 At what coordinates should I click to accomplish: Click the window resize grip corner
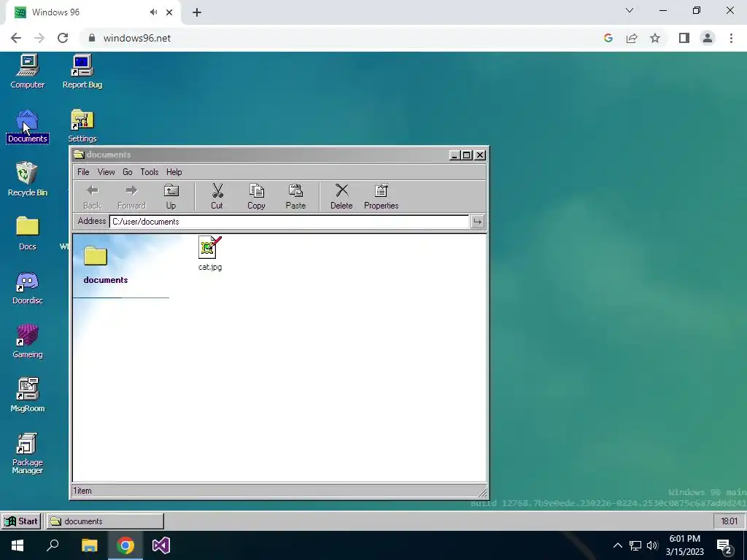pyautogui.click(x=481, y=492)
